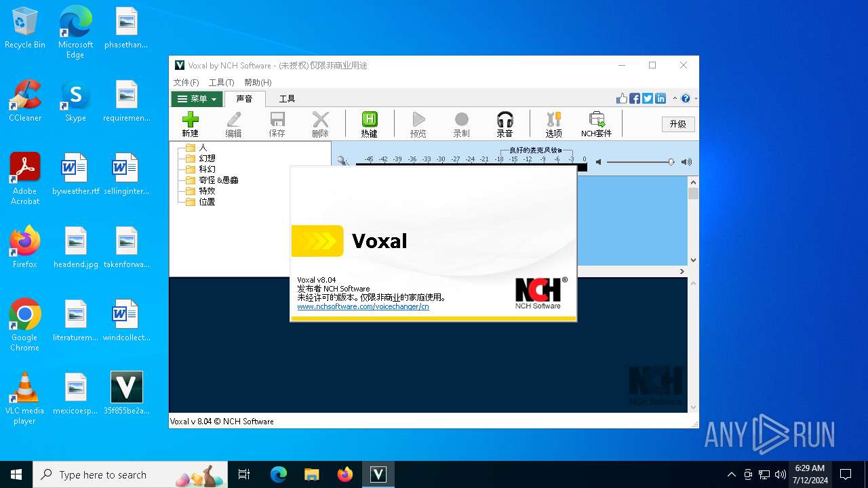Collapse the ribbon with the small caret
The image size is (868, 488).
(x=675, y=98)
